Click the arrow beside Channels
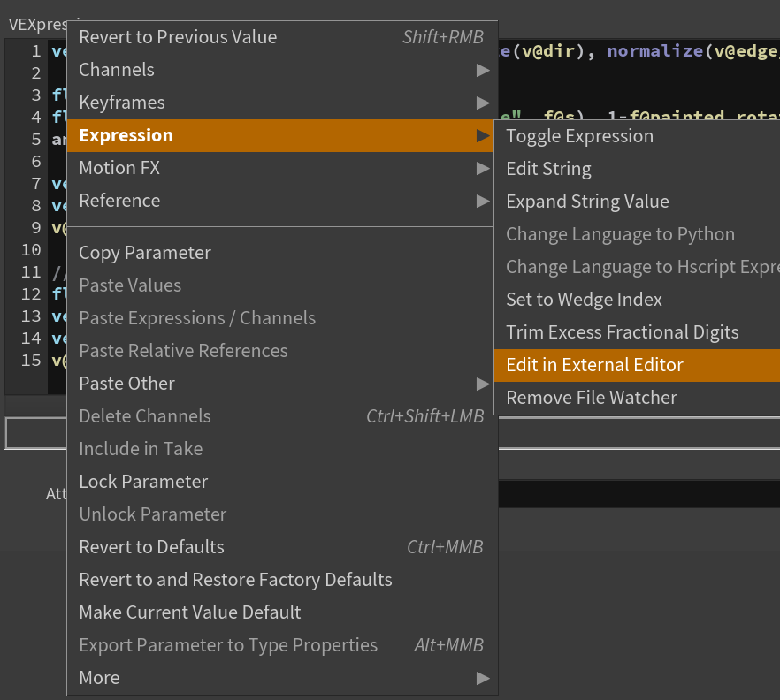The width and height of the screenshot is (780, 700). click(x=483, y=71)
